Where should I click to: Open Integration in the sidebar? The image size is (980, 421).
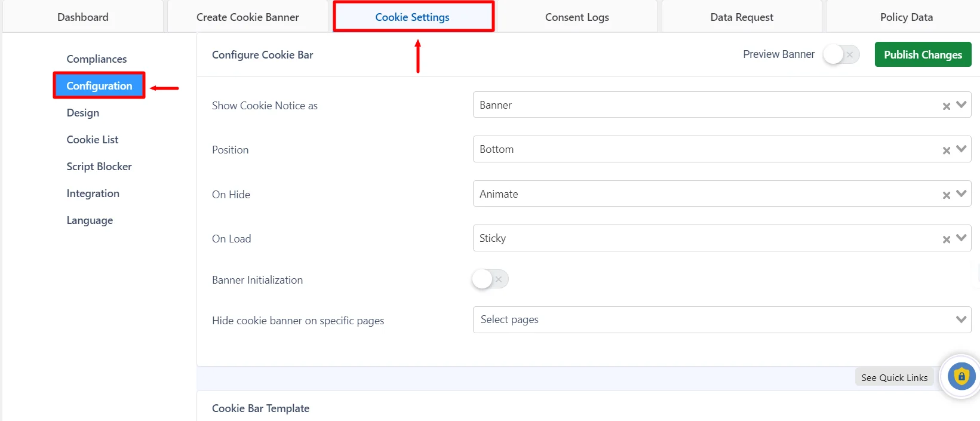(93, 193)
